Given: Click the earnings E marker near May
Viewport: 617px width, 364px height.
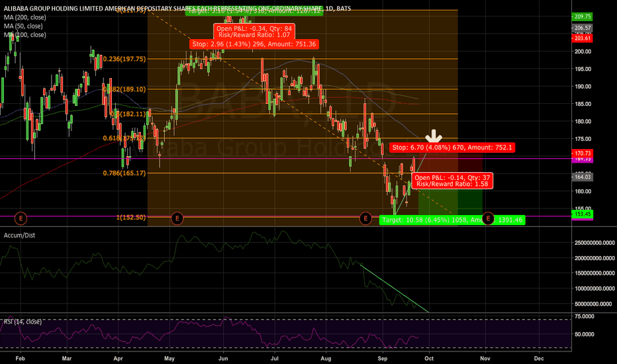Looking at the screenshot, I should point(177,218).
